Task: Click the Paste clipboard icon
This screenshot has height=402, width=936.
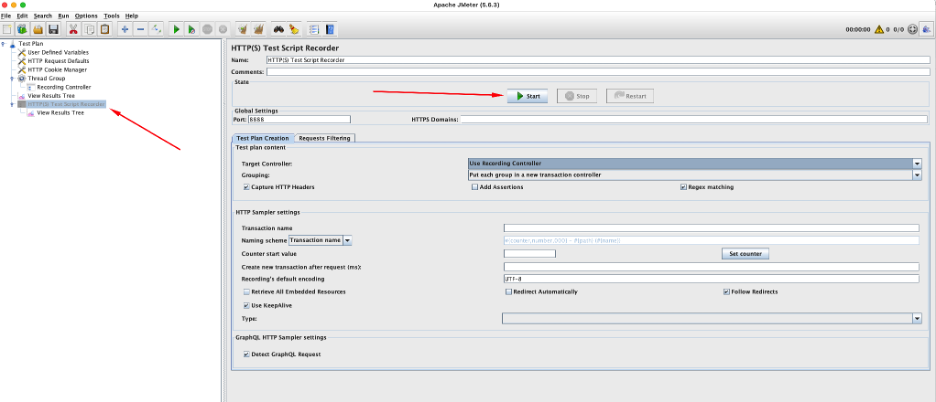Action: click(x=104, y=29)
